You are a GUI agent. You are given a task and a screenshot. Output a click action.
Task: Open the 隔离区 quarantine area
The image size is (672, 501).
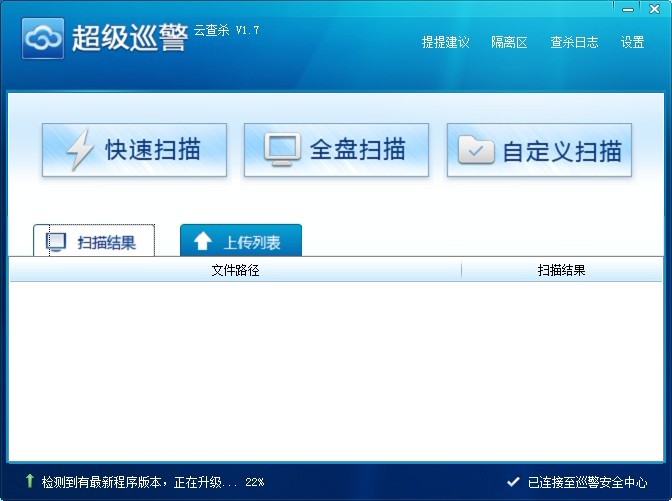coord(509,42)
